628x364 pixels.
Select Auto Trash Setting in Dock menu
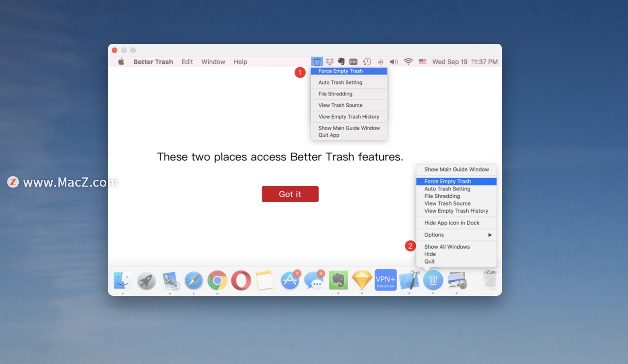pos(456,189)
